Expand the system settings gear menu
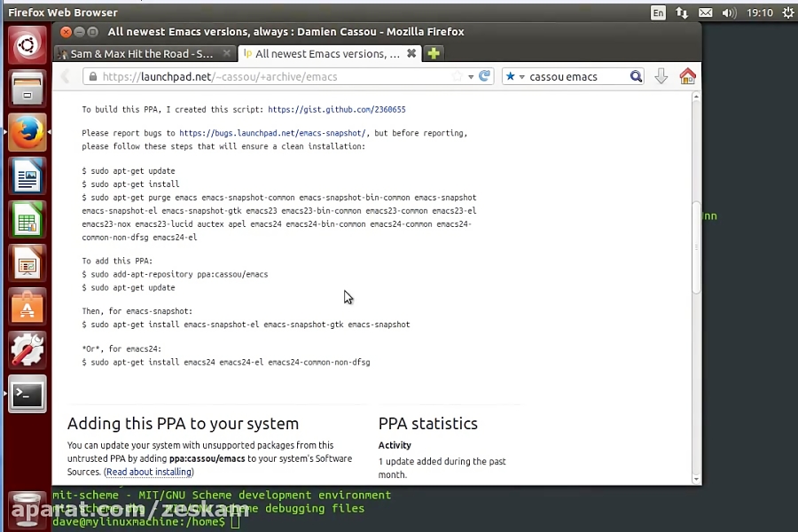 [x=787, y=12]
